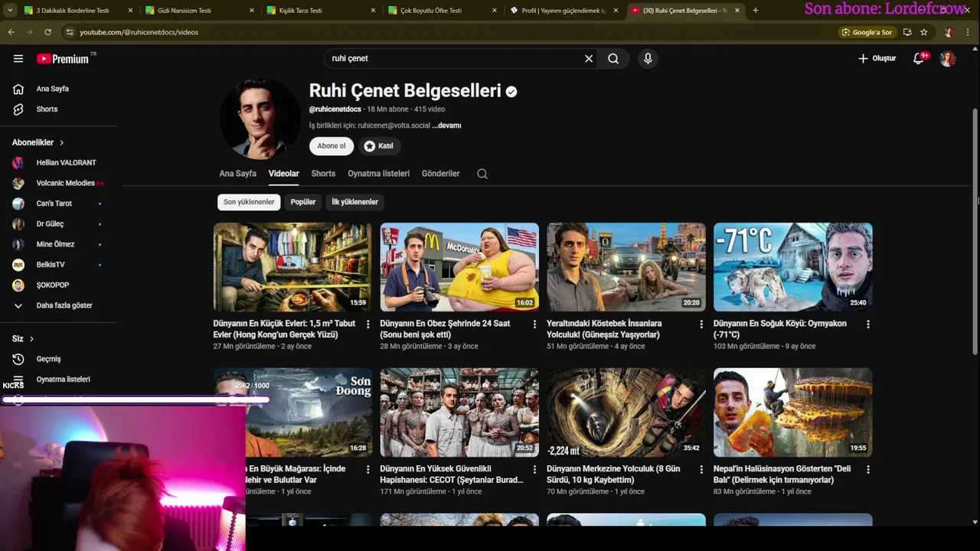
Task: Open the account avatar menu
Action: (948, 58)
